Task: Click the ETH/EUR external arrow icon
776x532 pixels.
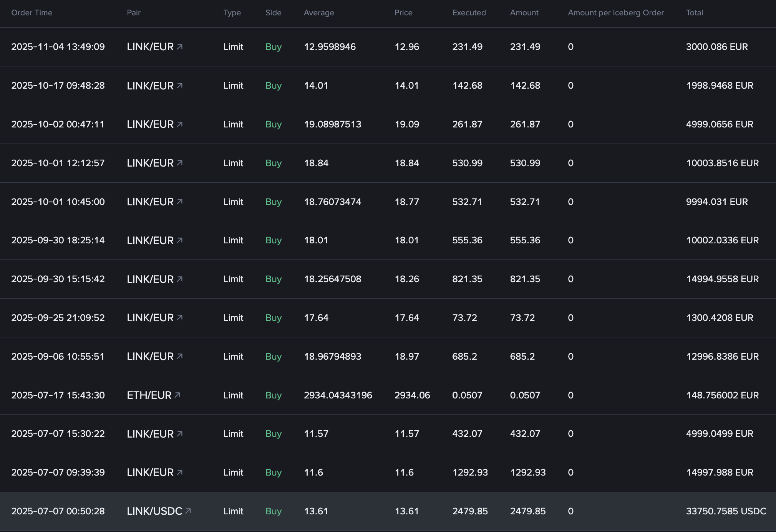Action: point(177,395)
